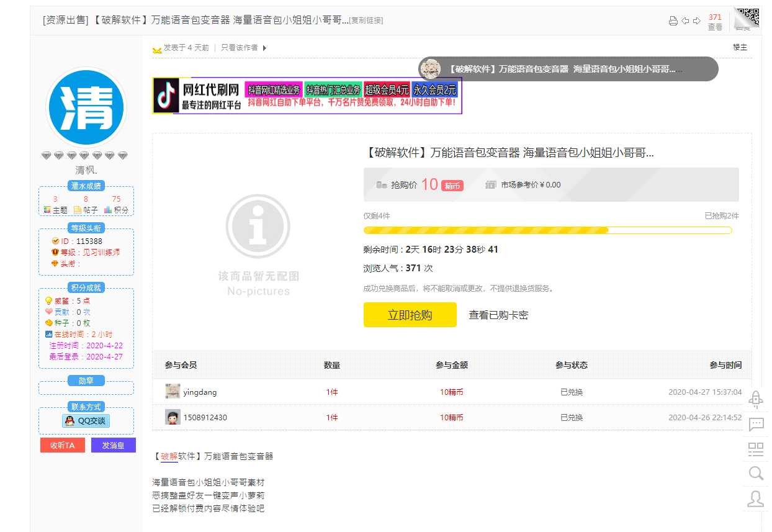Open the 查看已购卡密 link
The image size is (772, 532).
(498, 315)
